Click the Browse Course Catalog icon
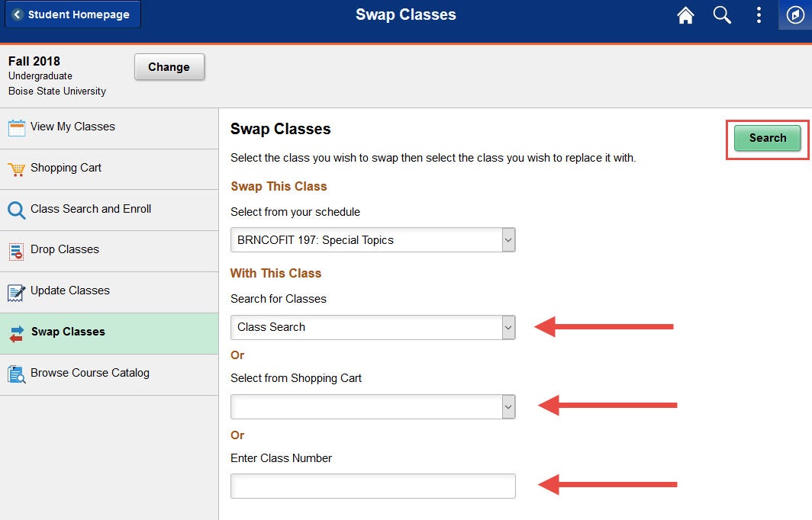The image size is (812, 520). point(17,374)
